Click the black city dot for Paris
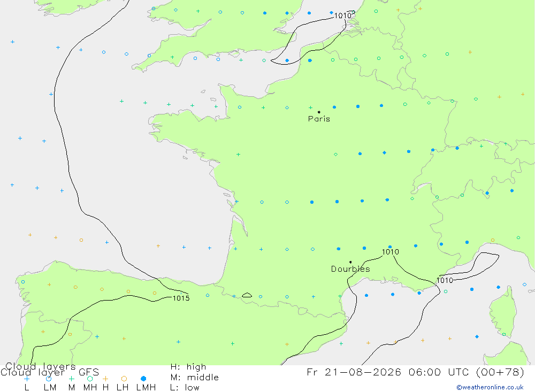 [x=319, y=112]
